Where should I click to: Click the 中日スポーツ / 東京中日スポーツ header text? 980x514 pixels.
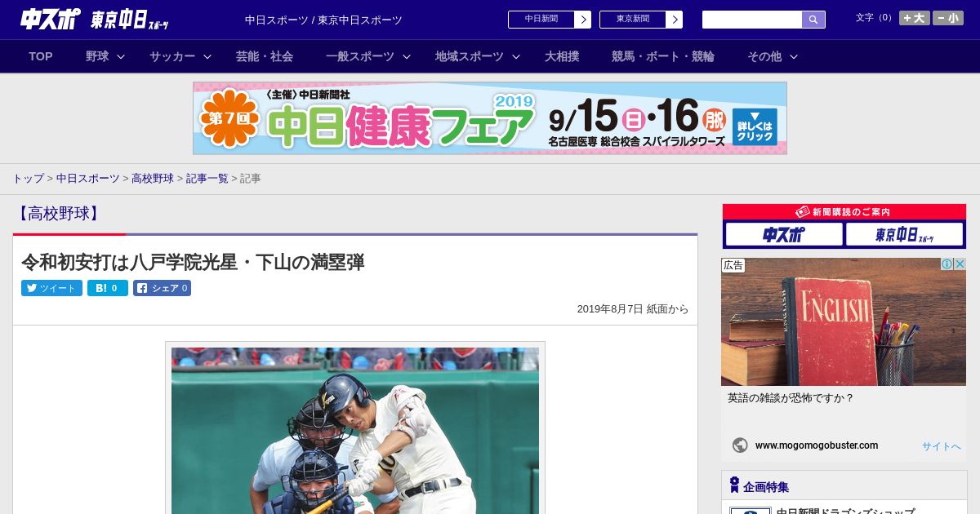pos(323,20)
